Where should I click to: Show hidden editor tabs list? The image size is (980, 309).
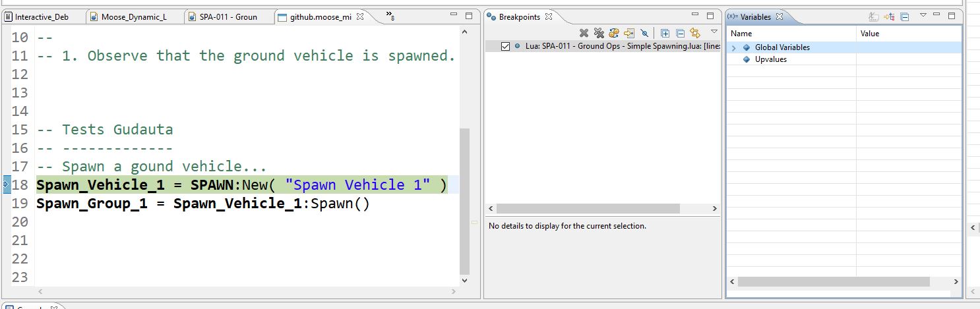tap(390, 16)
